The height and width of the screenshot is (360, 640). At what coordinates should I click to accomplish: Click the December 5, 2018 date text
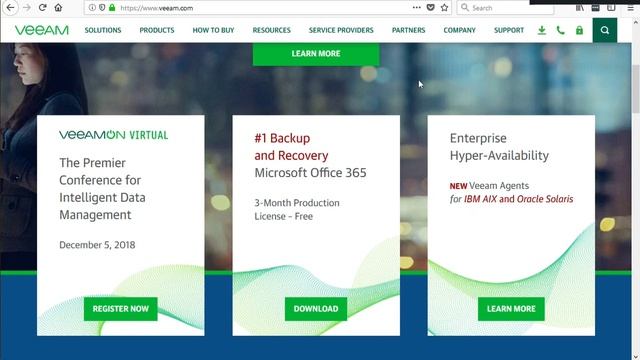[x=97, y=245]
